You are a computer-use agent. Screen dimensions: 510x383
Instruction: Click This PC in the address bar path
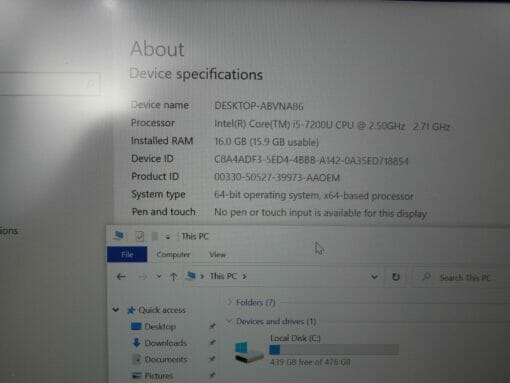click(223, 276)
